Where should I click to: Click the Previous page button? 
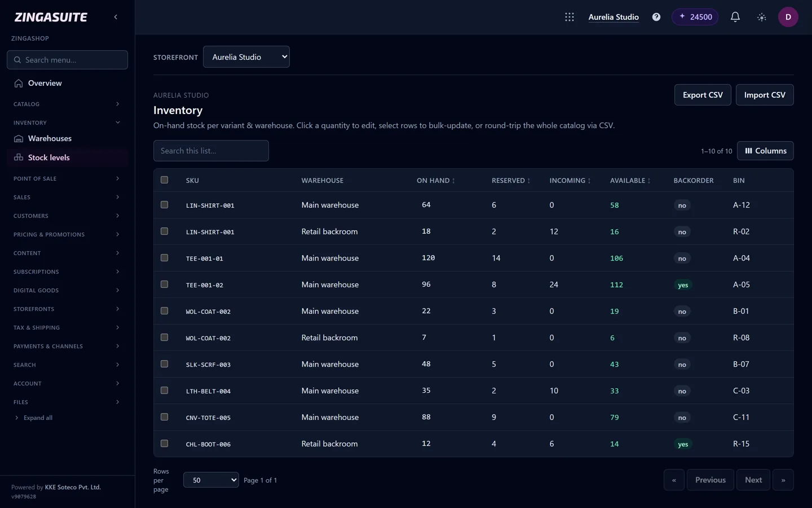point(710,480)
